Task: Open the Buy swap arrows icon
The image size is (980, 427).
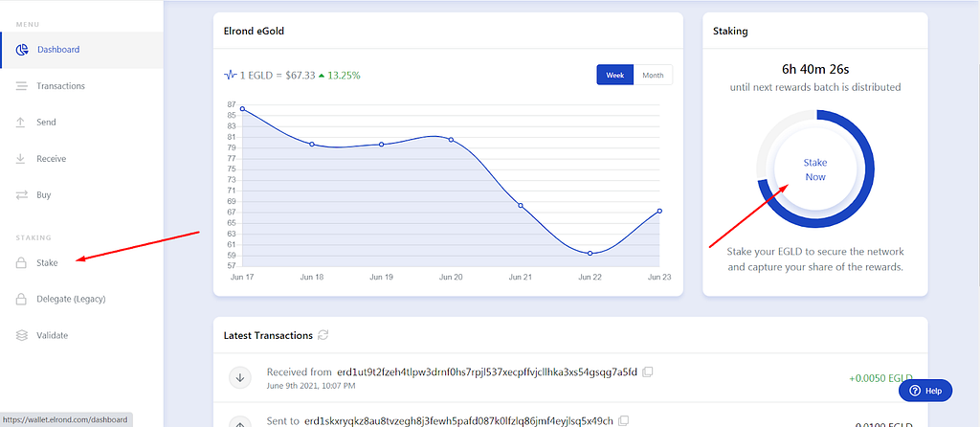Action: coord(22,195)
